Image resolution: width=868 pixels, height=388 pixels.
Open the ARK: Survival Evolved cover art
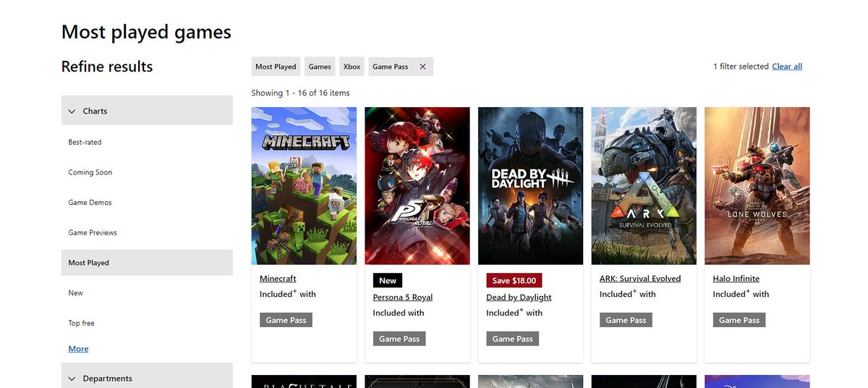(644, 186)
